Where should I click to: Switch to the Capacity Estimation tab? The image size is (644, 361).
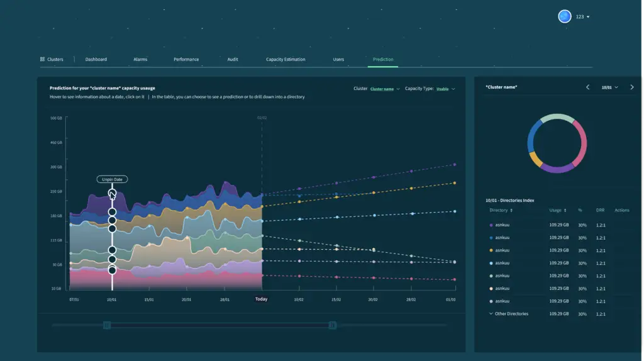pos(286,59)
